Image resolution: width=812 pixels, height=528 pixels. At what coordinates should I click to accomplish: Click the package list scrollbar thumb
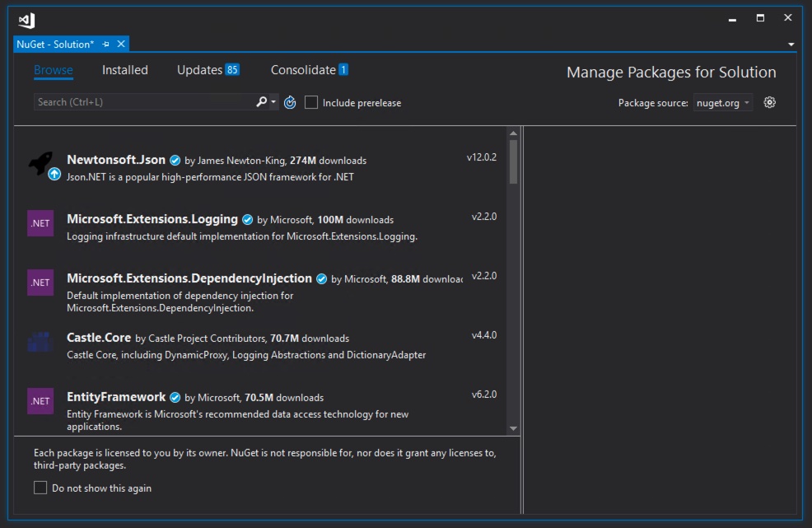513,161
